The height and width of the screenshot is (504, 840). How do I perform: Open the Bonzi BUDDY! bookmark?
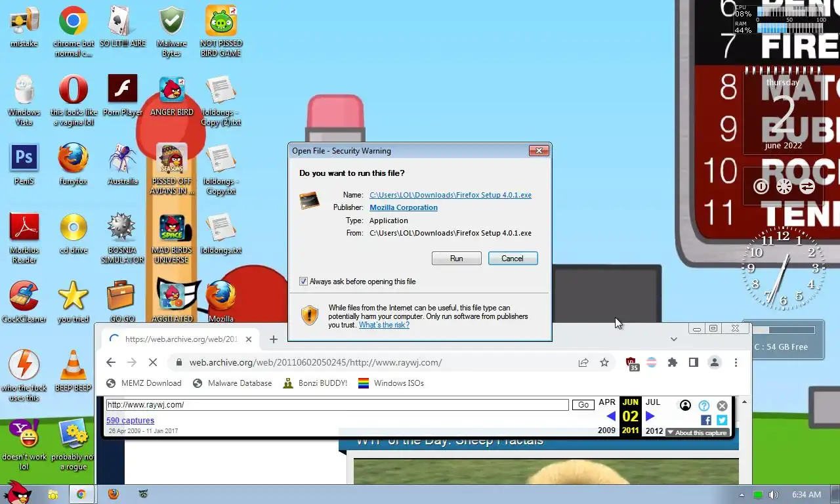click(315, 383)
